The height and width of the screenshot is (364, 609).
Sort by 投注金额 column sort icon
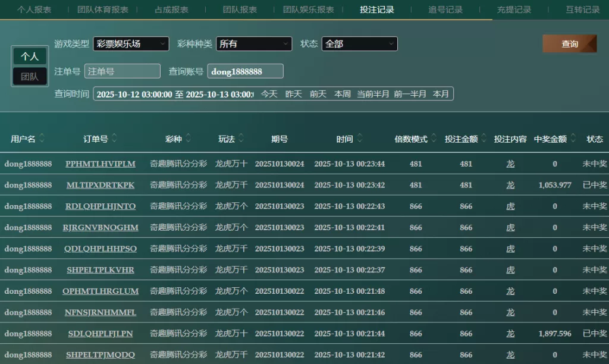484,139
